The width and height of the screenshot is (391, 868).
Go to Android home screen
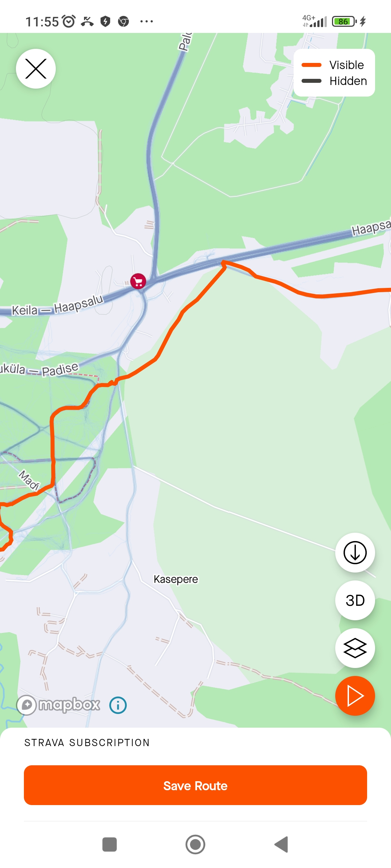195,844
